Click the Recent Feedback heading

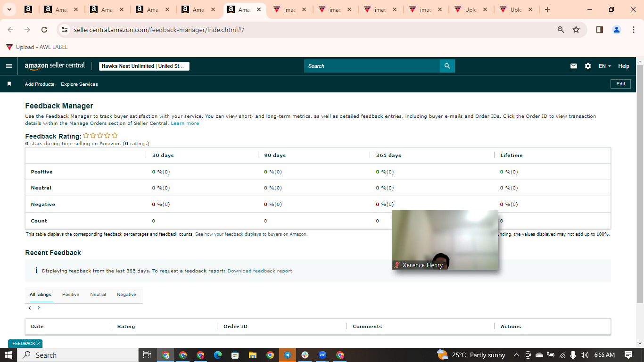[x=53, y=253]
